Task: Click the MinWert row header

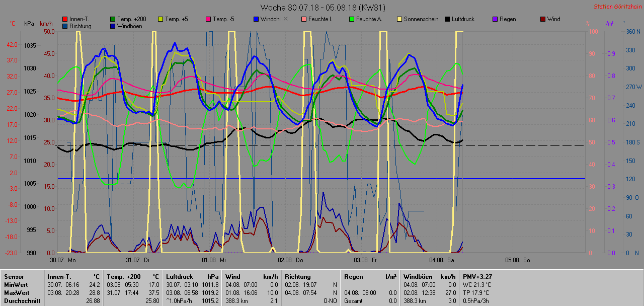Action: coord(15,284)
